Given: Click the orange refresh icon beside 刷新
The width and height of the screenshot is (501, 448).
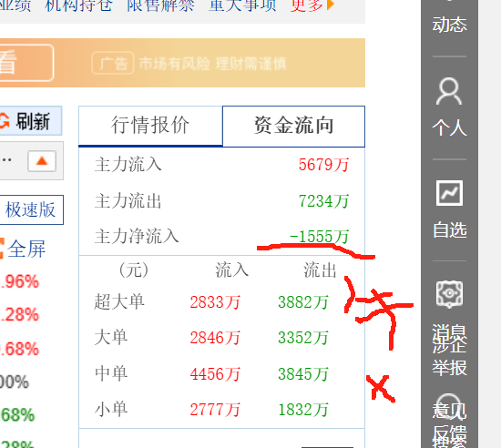Looking at the screenshot, I should [4, 122].
